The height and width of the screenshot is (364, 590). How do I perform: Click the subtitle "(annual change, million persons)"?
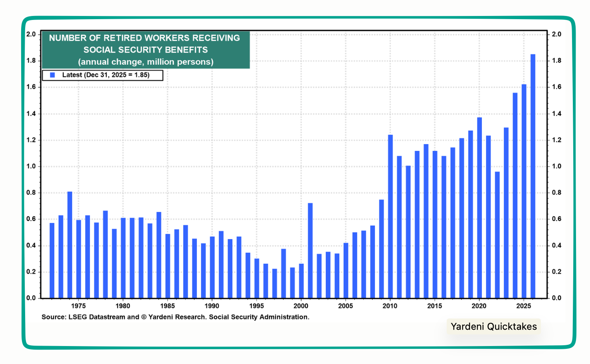pos(146,62)
